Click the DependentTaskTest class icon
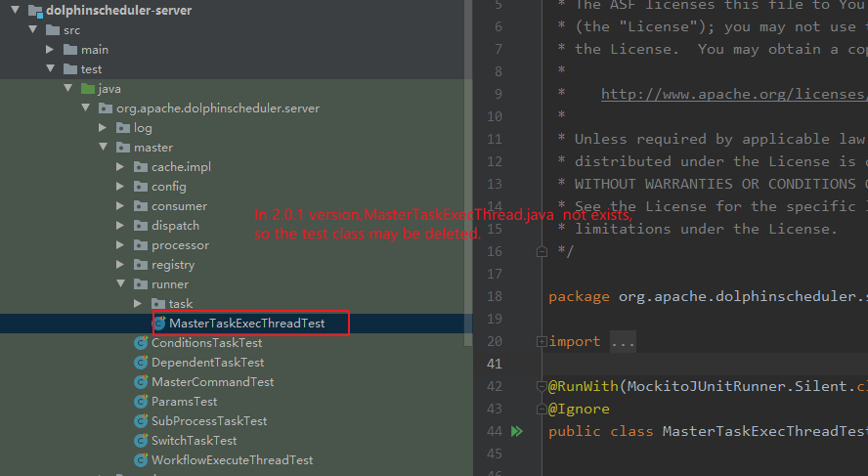Viewport: 868px width, 476px height. tap(141, 362)
